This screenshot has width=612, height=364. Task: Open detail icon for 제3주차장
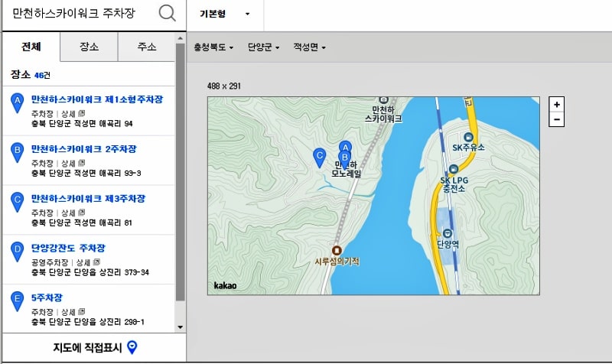[x=82, y=213]
